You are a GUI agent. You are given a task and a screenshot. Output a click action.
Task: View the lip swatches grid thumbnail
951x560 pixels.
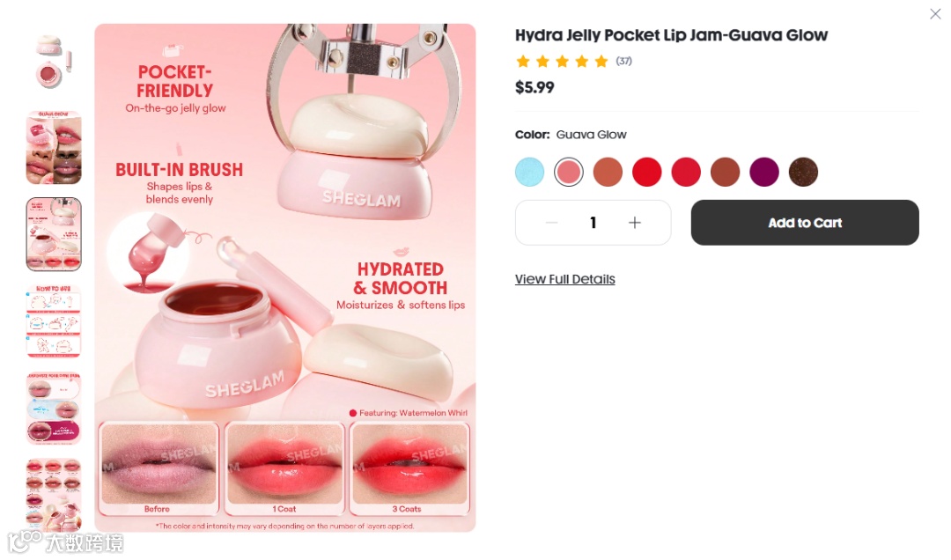tap(54, 495)
